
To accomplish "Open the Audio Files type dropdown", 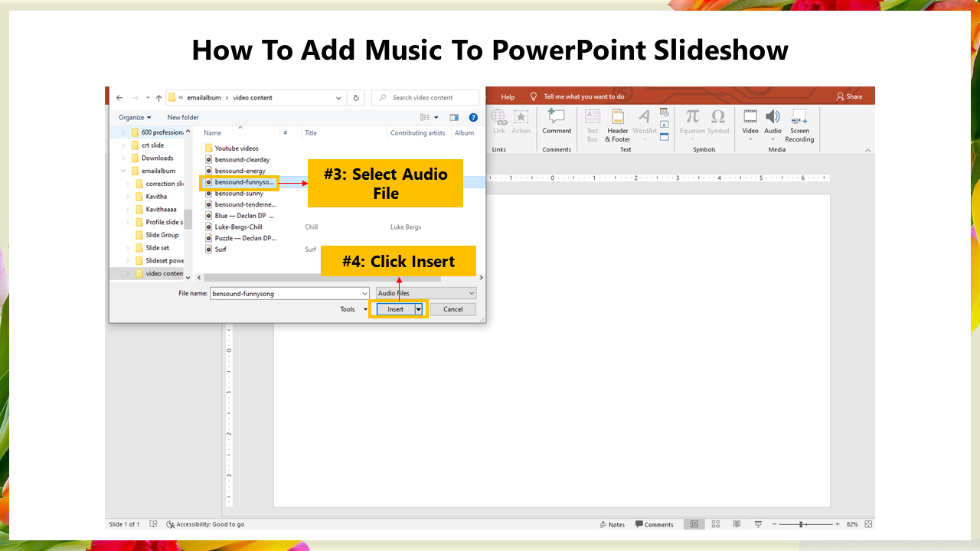I will coord(426,293).
